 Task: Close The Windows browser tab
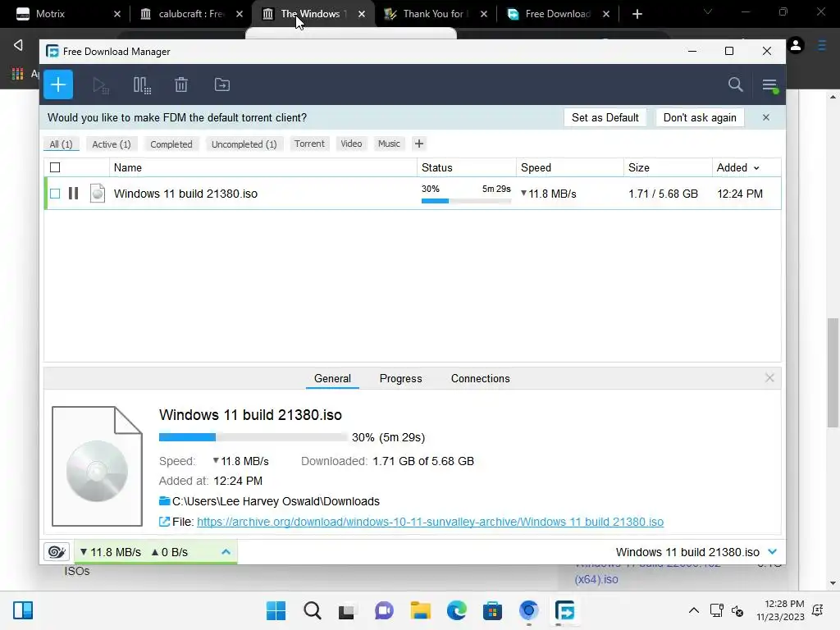pos(362,14)
